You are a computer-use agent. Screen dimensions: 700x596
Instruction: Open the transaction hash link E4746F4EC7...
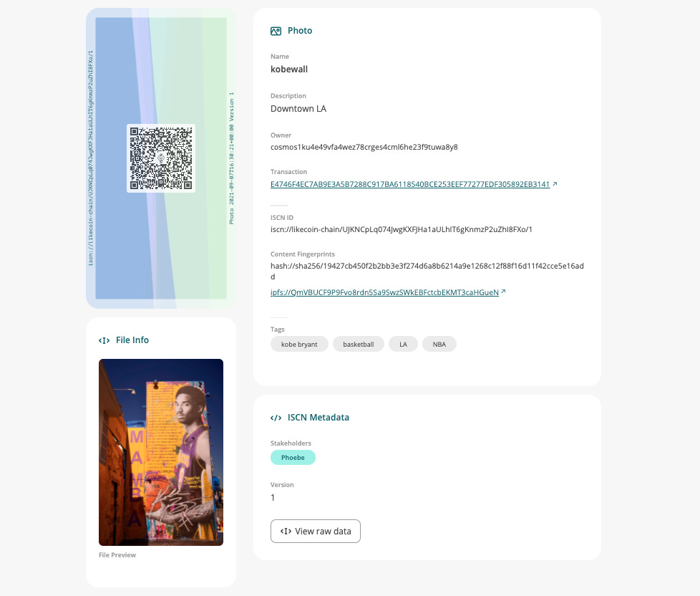click(x=410, y=184)
